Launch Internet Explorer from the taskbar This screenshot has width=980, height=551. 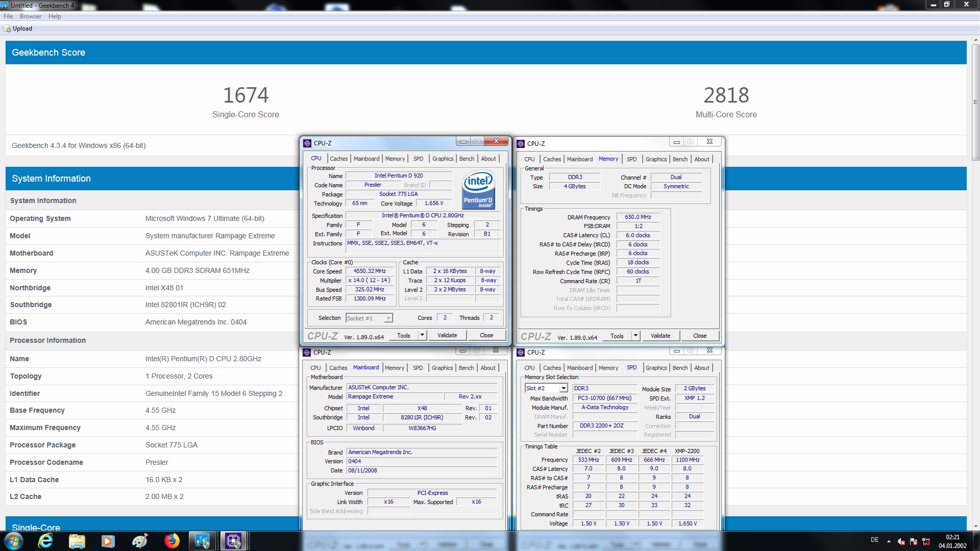click(45, 541)
